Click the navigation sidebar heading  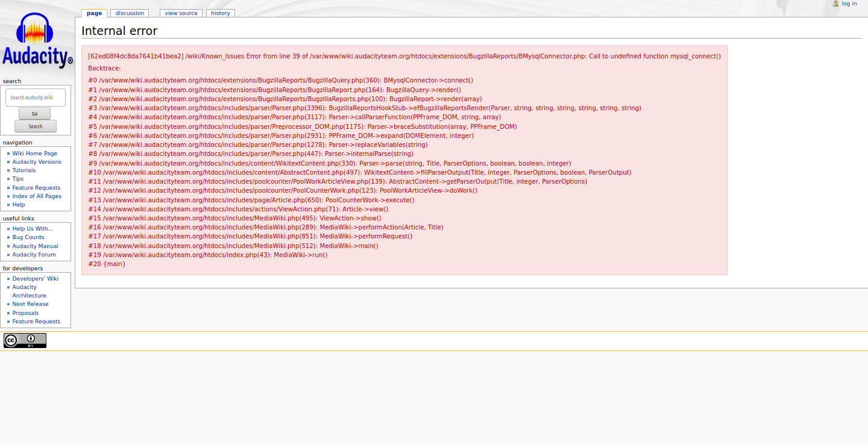[x=17, y=143]
